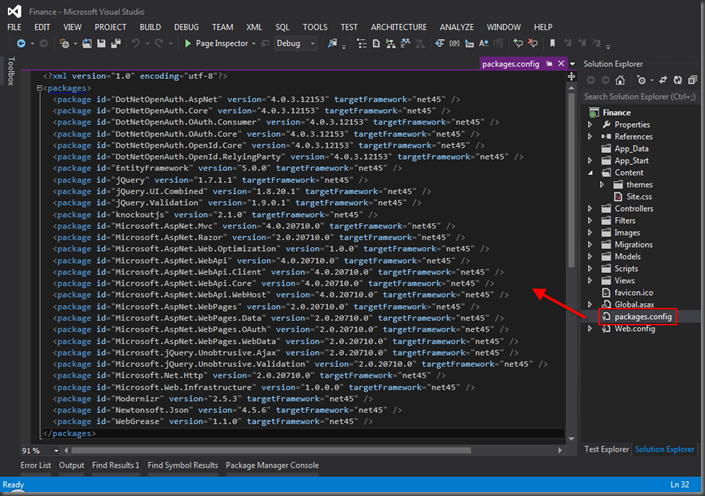Image resolution: width=705 pixels, height=496 pixels.
Task: Close the packages.config tab
Action: 561,64
